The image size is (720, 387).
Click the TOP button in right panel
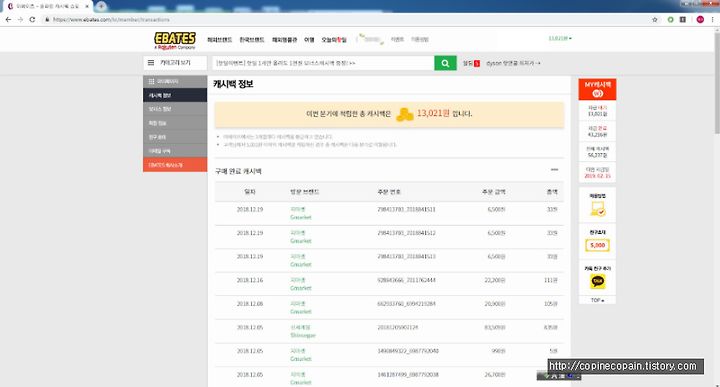click(597, 300)
